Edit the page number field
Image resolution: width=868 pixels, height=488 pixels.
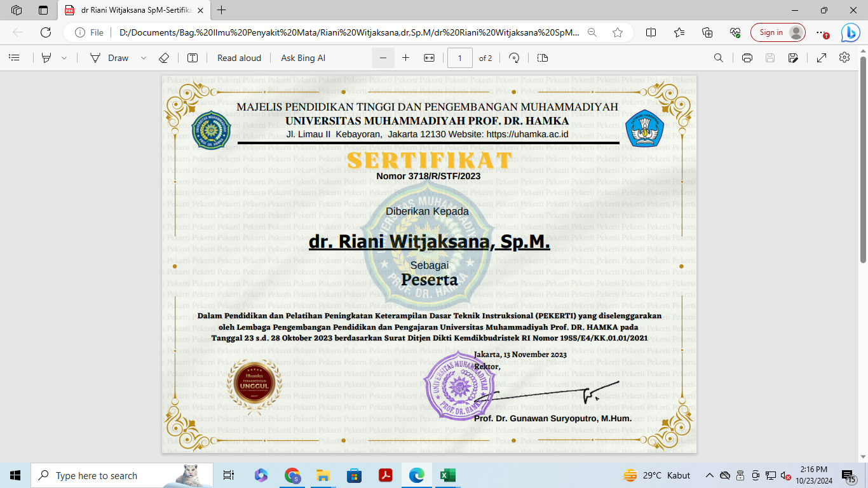tap(460, 58)
